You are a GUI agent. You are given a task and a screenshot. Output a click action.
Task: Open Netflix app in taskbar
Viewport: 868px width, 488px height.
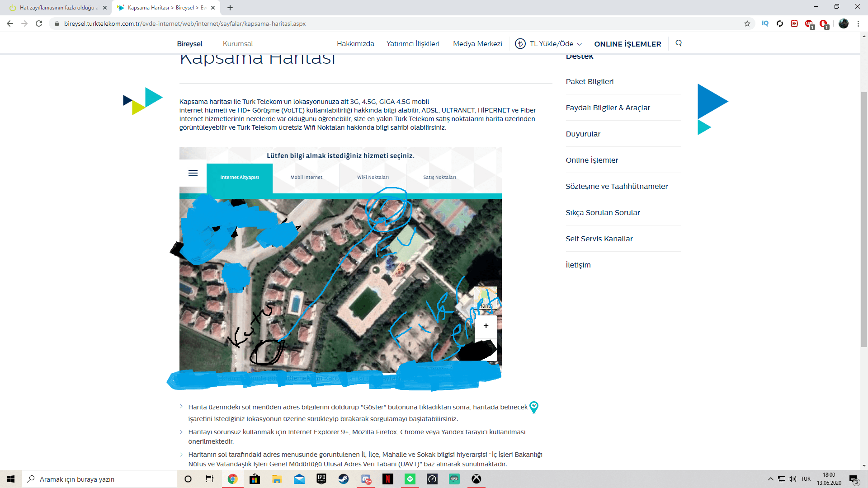point(388,479)
